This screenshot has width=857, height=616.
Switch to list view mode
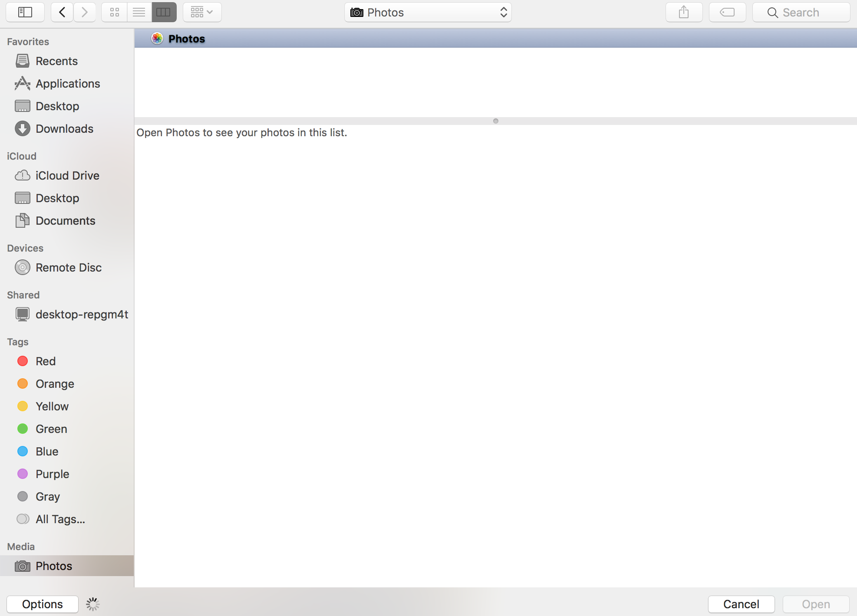tap(139, 12)
